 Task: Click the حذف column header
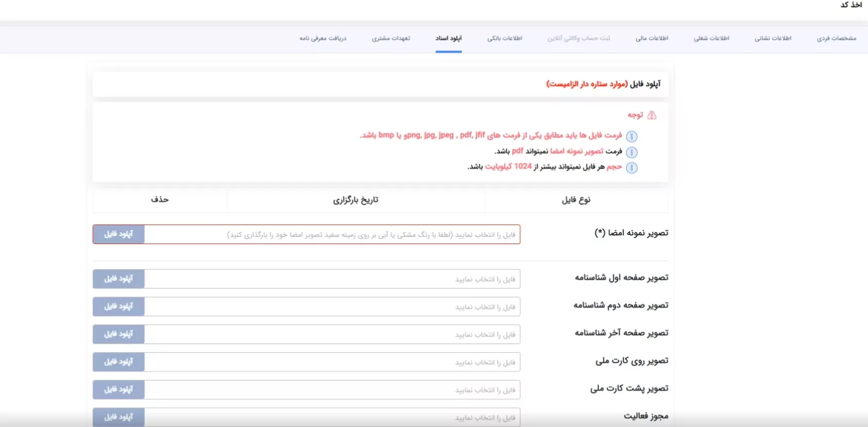[x=160, y=199]
